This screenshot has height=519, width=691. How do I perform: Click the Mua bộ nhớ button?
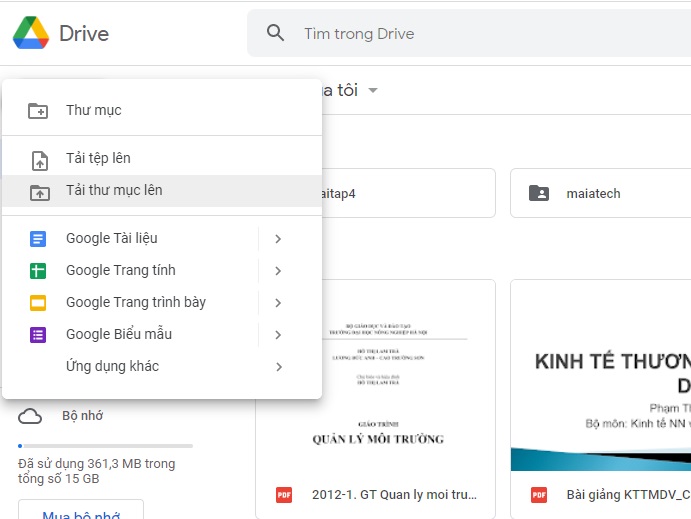(x=81, y=510)
